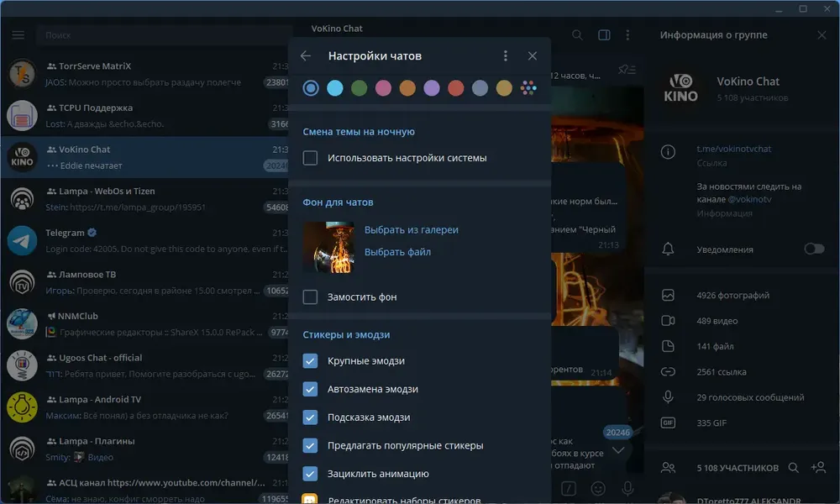The image size is (840, 504).
Task: Search among group members
Action: tap(794, 468)
